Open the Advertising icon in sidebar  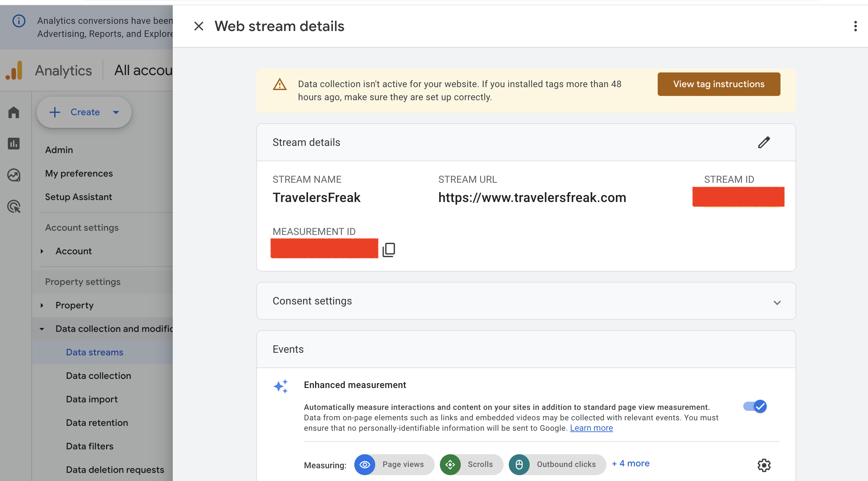coord(13,206)
